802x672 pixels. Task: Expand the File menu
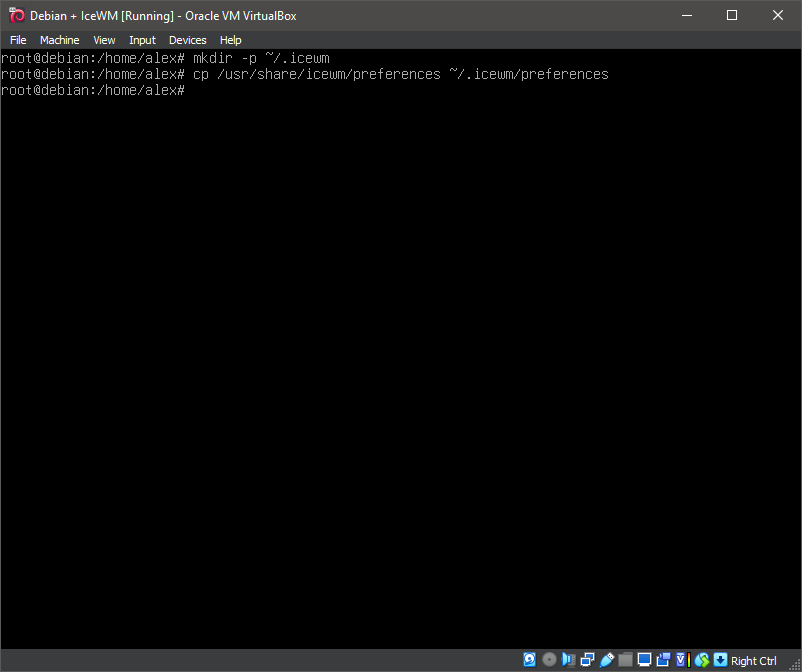[x=17, y=40]
